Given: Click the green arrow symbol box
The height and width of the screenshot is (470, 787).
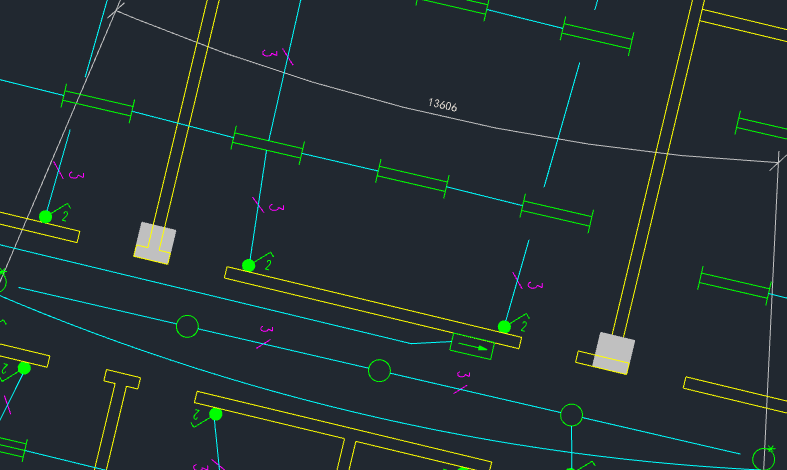Looking at the screenshot, I should pos(472,346).
